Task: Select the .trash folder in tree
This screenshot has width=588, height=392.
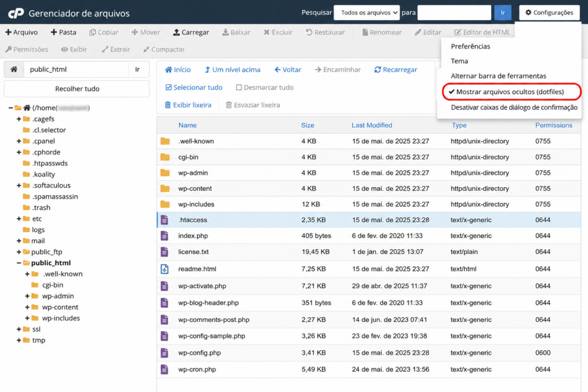Action: 37,208
